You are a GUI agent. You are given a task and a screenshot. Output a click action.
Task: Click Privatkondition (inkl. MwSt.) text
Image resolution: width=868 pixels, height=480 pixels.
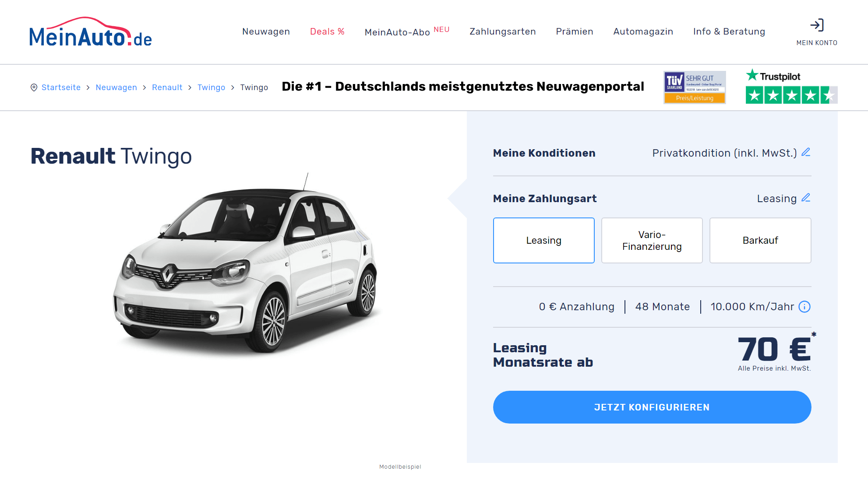coord(724,153)
